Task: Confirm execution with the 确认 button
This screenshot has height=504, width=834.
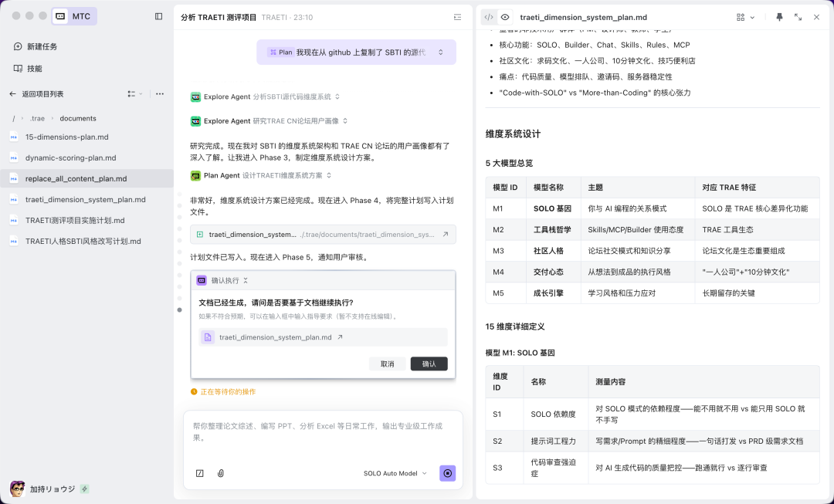Action: pos(429,364)
